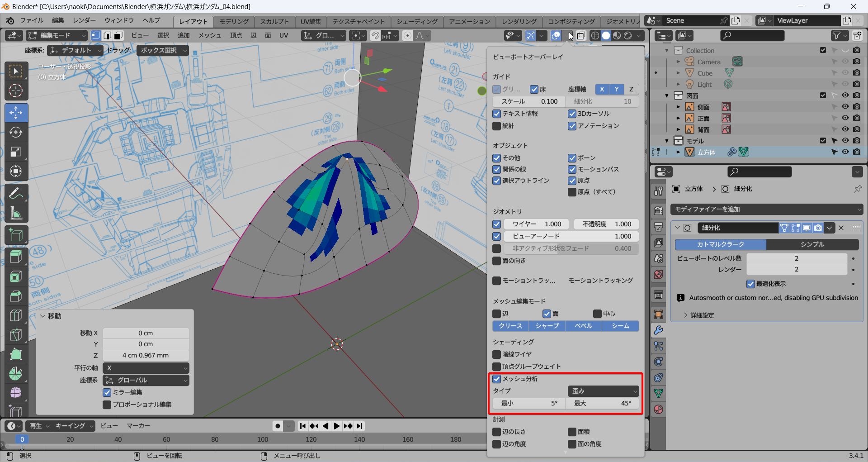Open the モディファイアーを追加 dropdown

click(767, 209)
